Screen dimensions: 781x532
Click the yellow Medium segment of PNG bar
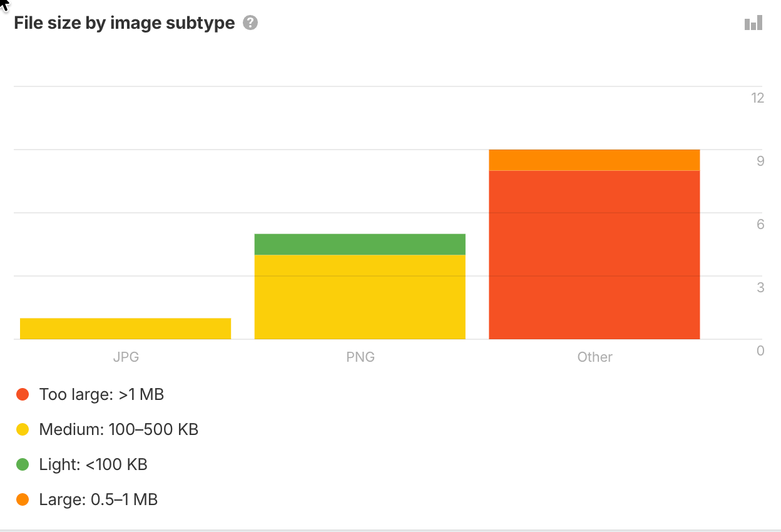click(360, 297)
